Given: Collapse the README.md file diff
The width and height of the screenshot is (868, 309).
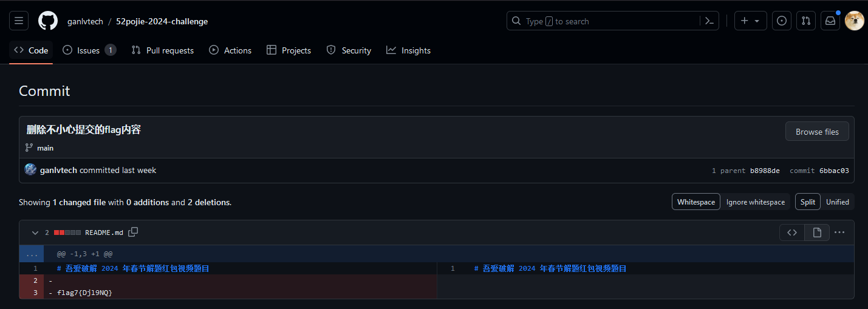Looking at the screenshot, I should pos(35,233).
